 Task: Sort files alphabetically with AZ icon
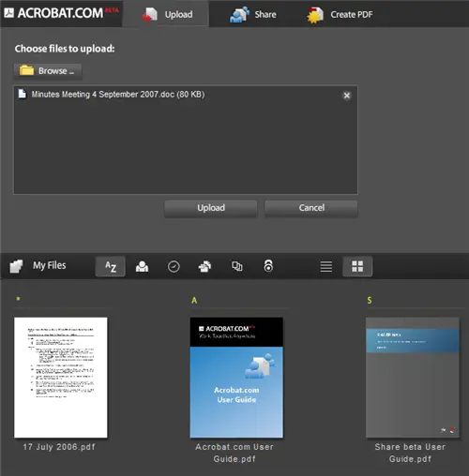point(111,266)
